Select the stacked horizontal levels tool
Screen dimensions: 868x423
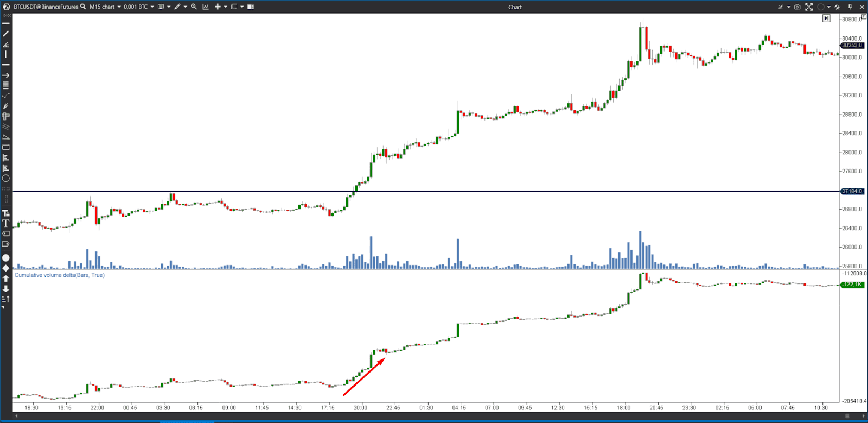(6, 85)
